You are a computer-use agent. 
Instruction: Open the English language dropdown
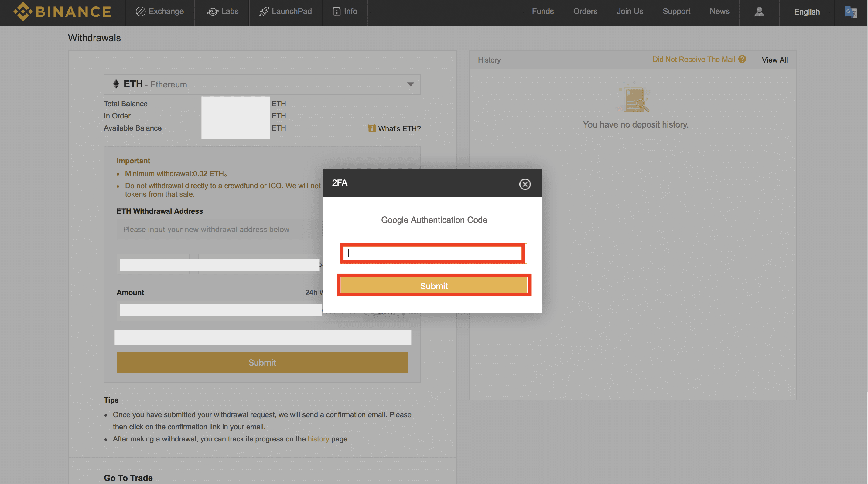click(x=806, y=12)
